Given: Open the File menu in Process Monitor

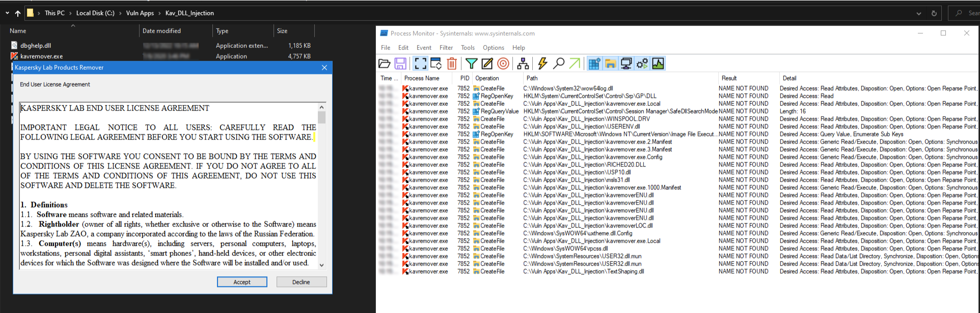Looking at the screenshot, I should pos(386,48).
